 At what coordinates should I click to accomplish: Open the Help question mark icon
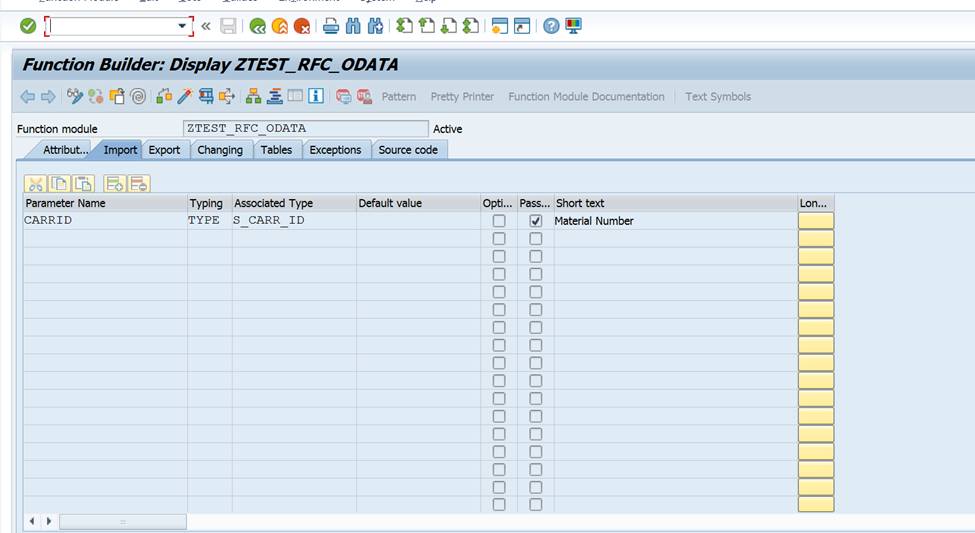551,26
